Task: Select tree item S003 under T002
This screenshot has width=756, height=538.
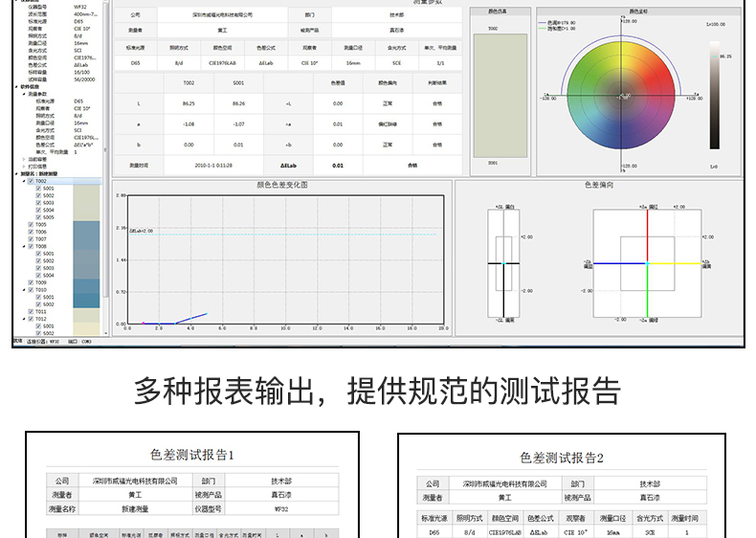Action: coord(49,203)
